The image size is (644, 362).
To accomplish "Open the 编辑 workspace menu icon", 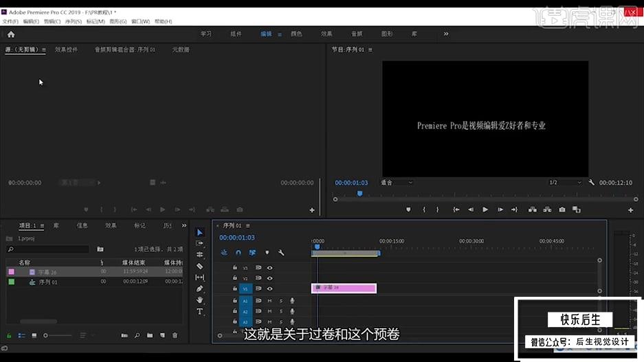I will (280, 34).
